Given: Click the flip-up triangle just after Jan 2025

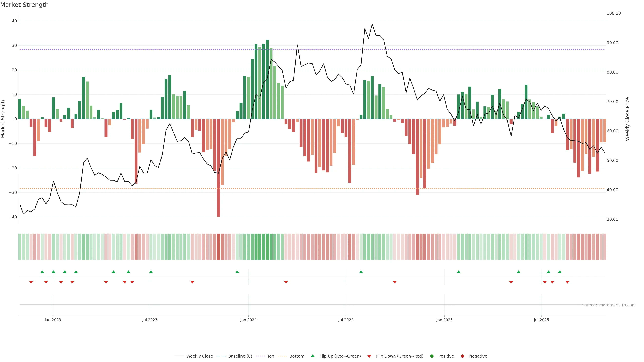Looking at the screenshot, I should point(459,272).
